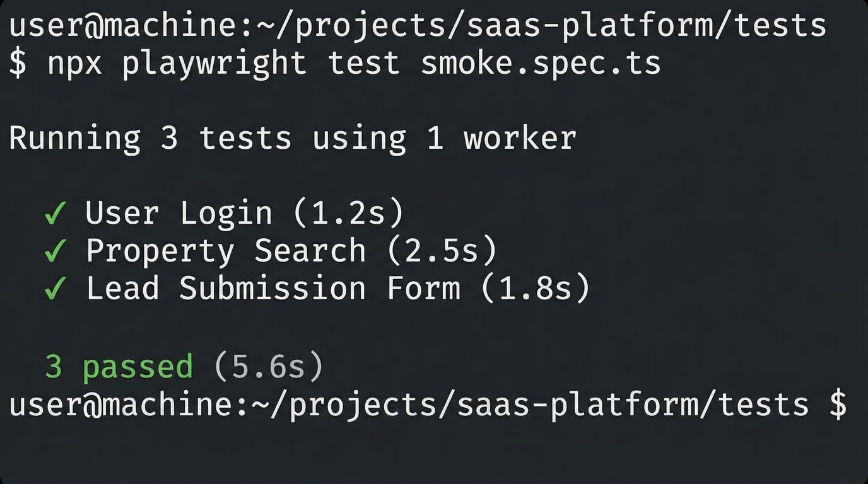Click the Property Search test name
The image size is (868, 484).
(x=226, y=251)
